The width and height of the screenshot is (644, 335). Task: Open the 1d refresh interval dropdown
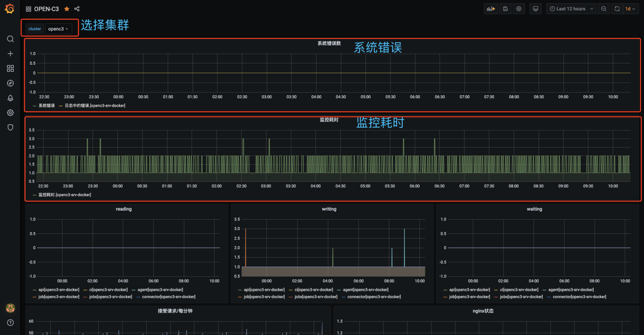click(631, 9)
